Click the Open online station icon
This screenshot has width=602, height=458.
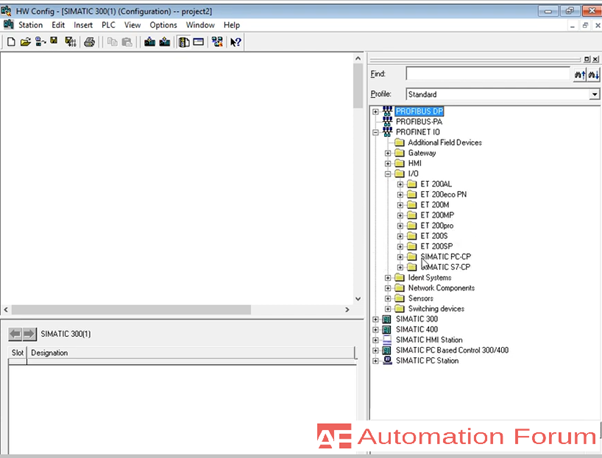coord(40,41)
